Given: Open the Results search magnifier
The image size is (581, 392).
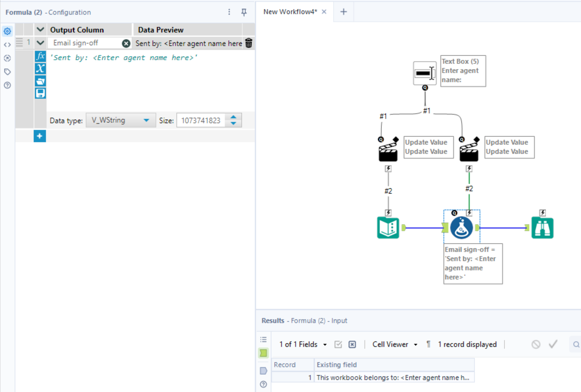Looking at the screenshot, I should (576, 344).
